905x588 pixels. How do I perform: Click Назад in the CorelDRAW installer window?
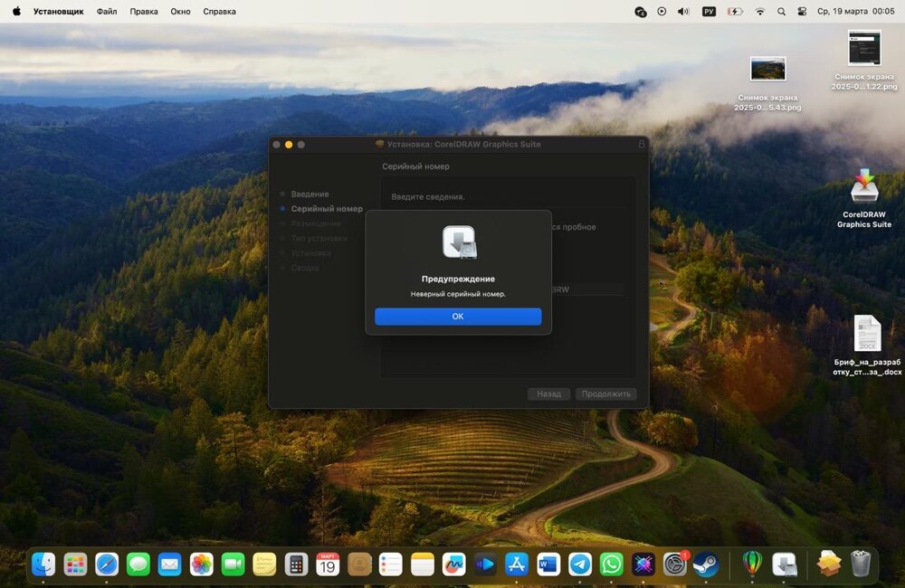pos(548,394)
